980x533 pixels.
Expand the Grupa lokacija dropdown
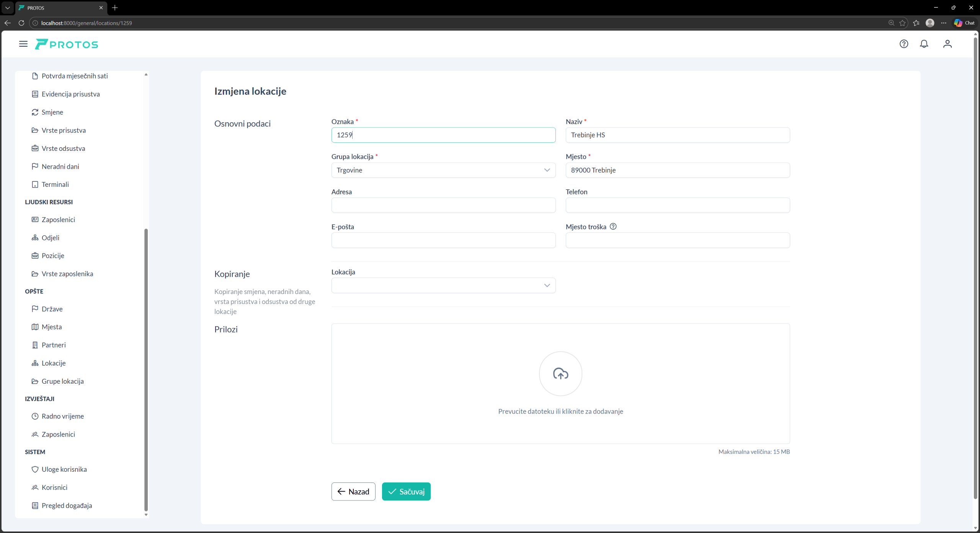coord(443,170)
